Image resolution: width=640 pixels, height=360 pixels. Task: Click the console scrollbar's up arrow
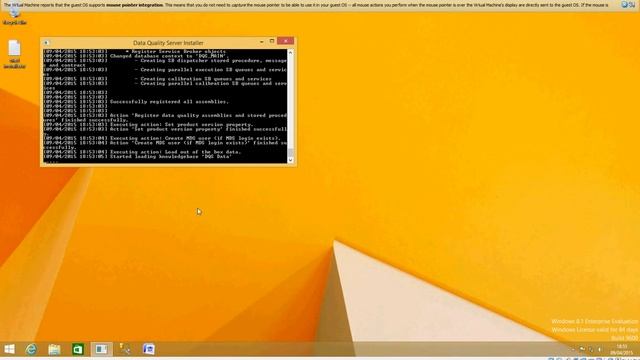pos(291,53)
